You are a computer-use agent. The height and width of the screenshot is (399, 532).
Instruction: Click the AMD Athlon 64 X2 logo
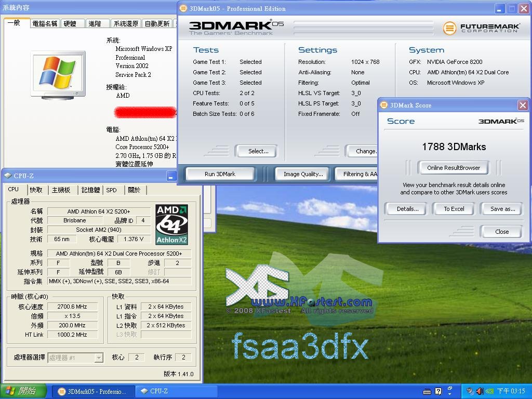pyautogui.click(x=171, y=224)
